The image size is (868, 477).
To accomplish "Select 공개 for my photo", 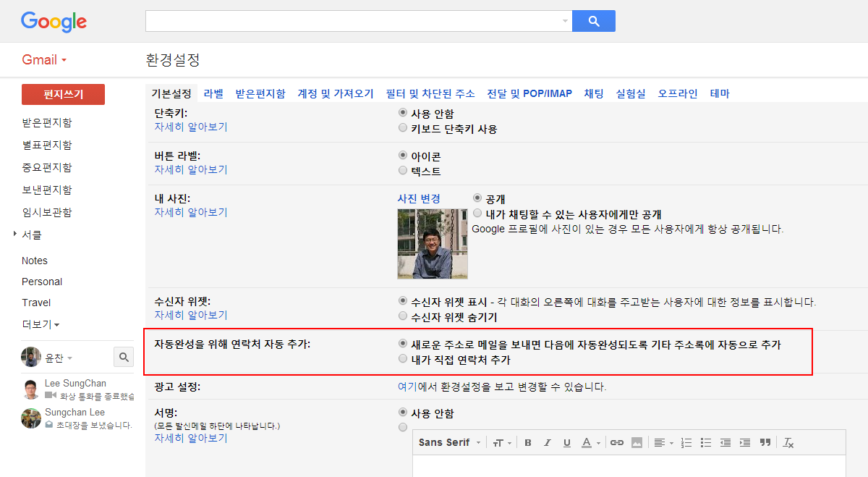I will [477, 198].
